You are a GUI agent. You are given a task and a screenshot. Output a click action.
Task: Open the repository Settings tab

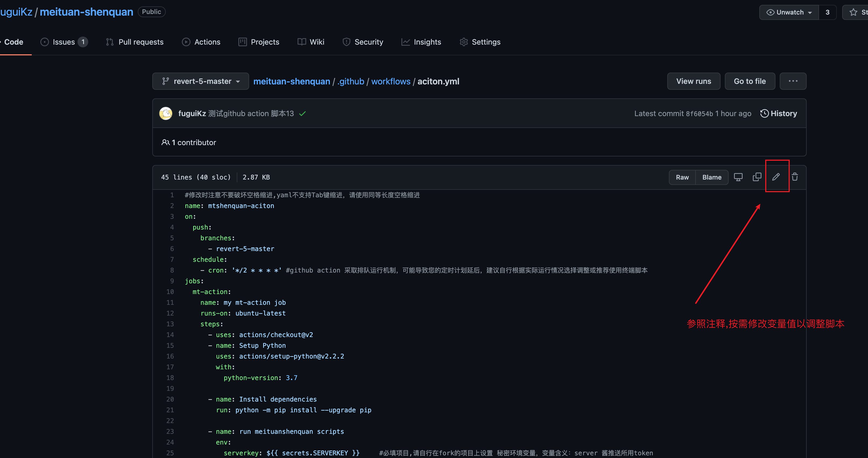[x=480, y=42]
